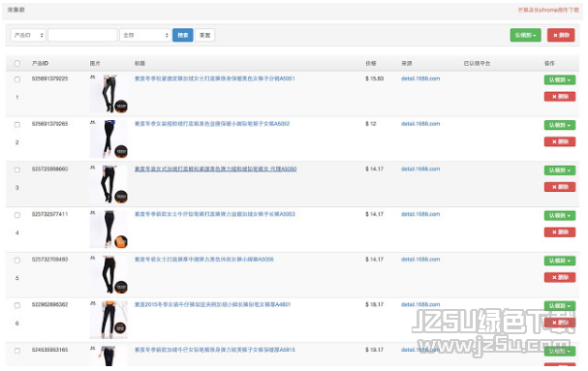The height and width of the screenshot is (371, 588).
Task: Click the 图片 column header
Action: [x=95, y=63]
